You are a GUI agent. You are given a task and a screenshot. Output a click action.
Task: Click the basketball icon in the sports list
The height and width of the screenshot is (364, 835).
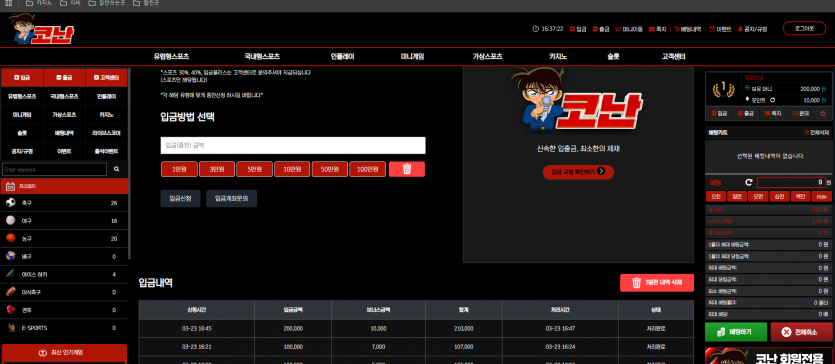click(x=11, y=238)
